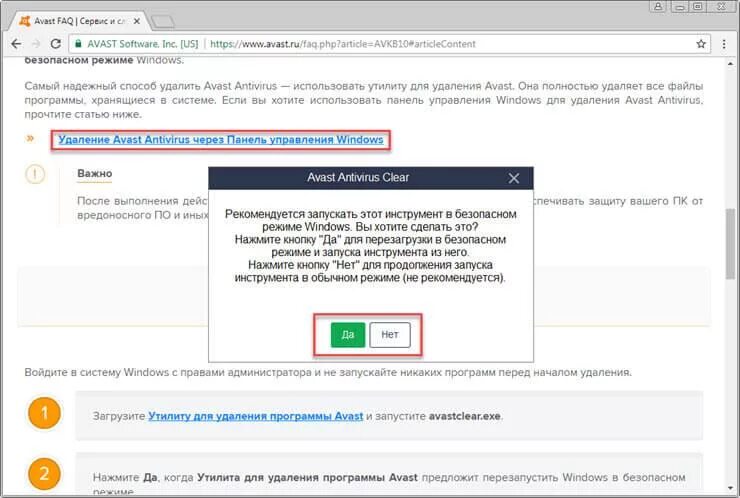Image resolution: width=740 pixels, height=498 pixels.
Task: Click the green Да button
Action: (348, 335)
